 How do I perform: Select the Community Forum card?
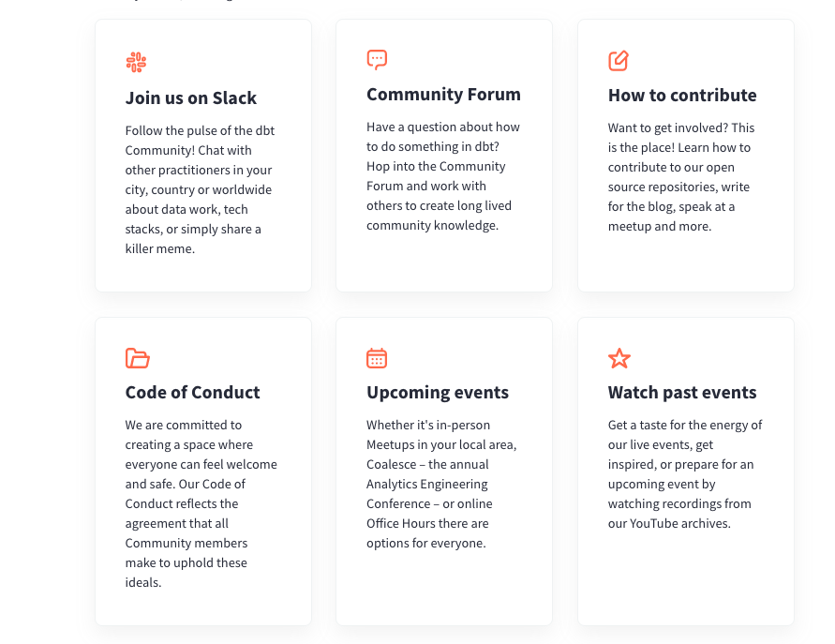coord(443,155)
